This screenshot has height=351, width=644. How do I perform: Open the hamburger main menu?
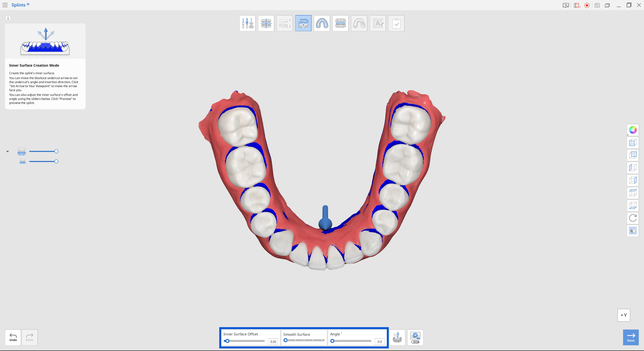click(x=5, y=5)
